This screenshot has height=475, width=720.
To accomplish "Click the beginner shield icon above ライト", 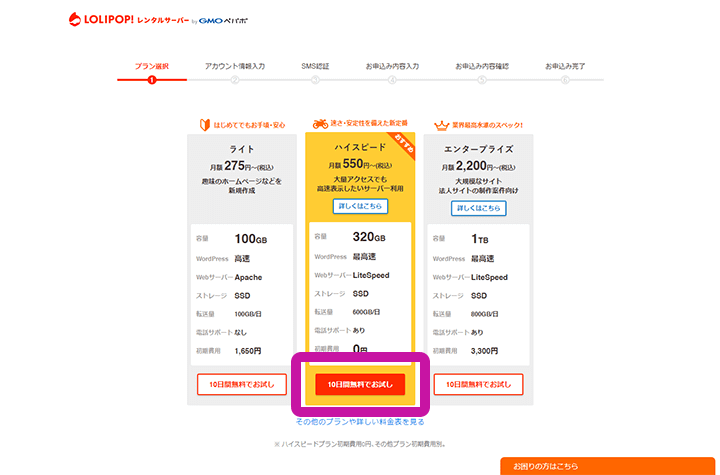I will tap(205, 125).
